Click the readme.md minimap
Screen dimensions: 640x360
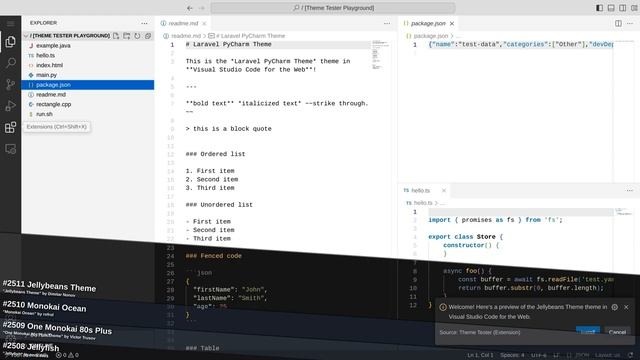380,54
